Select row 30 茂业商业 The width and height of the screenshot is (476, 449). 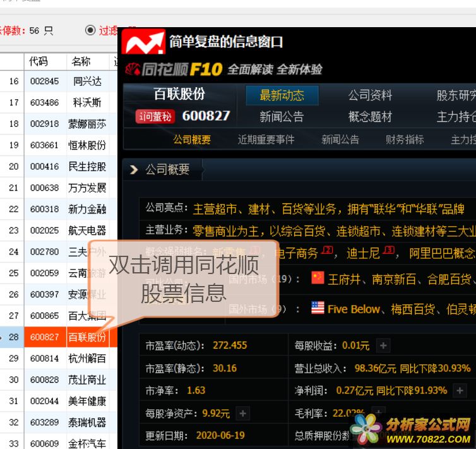pos(59,380)
